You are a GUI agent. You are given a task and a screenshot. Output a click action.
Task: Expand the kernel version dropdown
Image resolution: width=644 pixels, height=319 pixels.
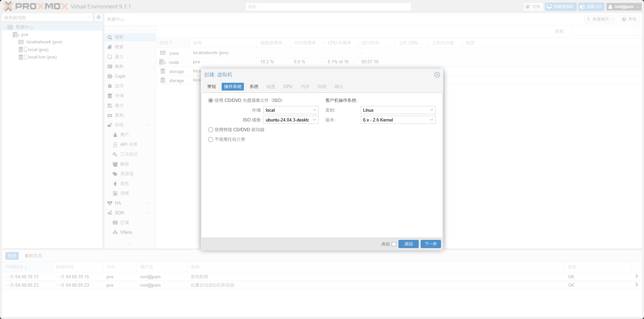point(431,120)
